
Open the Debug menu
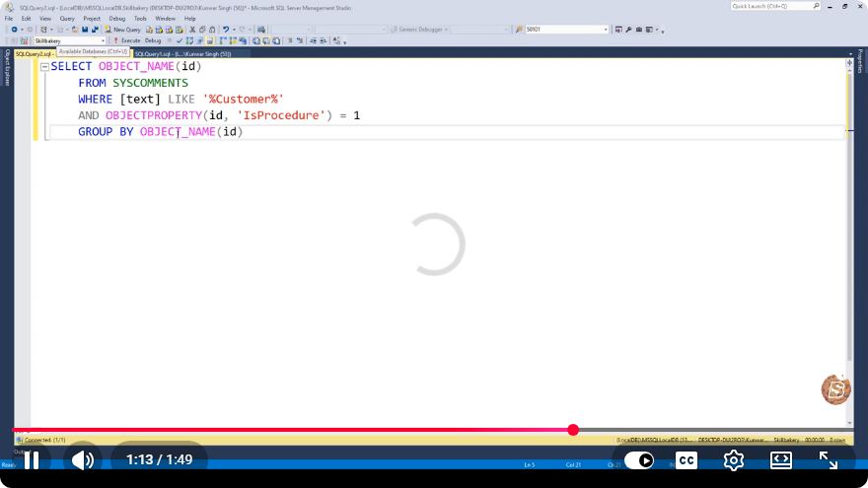click(116, 19)
